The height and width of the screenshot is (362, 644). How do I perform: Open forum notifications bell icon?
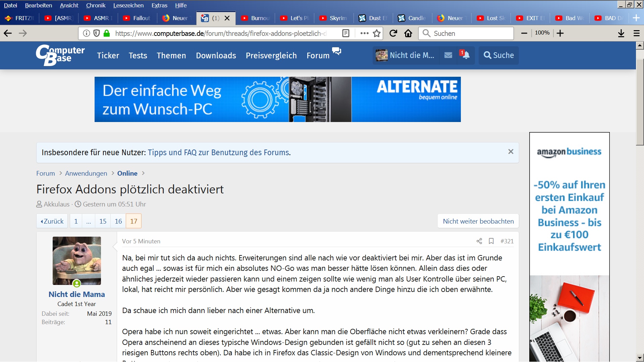[465, 55]
